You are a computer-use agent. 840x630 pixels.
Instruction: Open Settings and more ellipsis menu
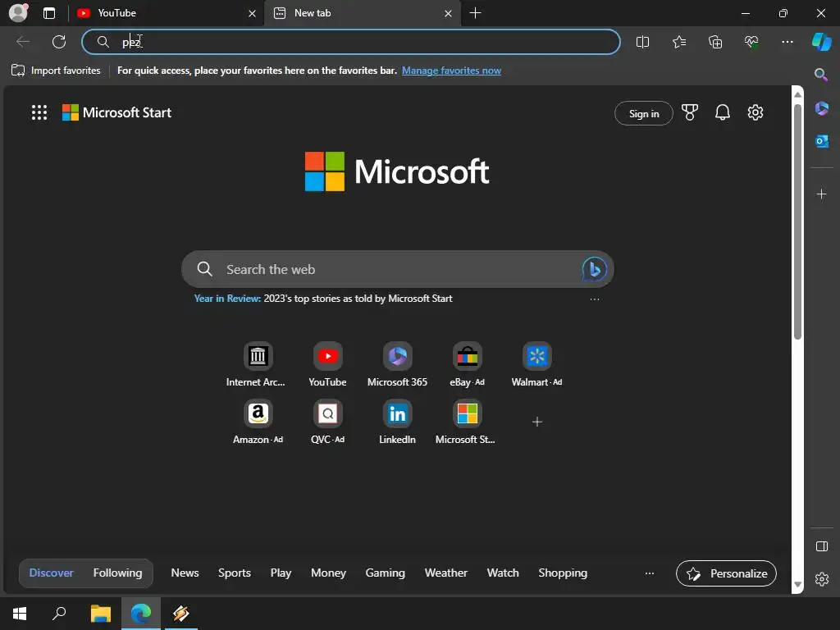pyautogui.click(x=787, y=42)
